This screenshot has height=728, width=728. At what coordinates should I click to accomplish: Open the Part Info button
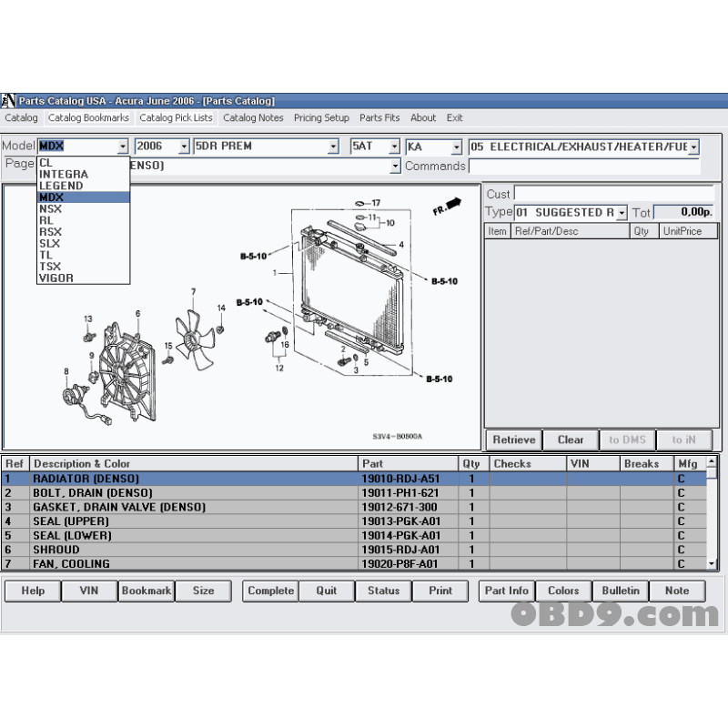(x=507, y=591)
